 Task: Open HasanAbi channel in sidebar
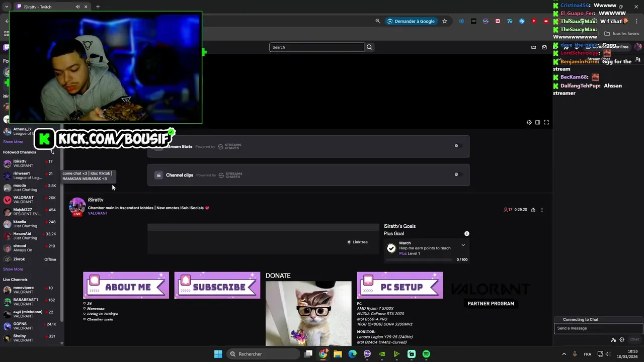point(30,236)
